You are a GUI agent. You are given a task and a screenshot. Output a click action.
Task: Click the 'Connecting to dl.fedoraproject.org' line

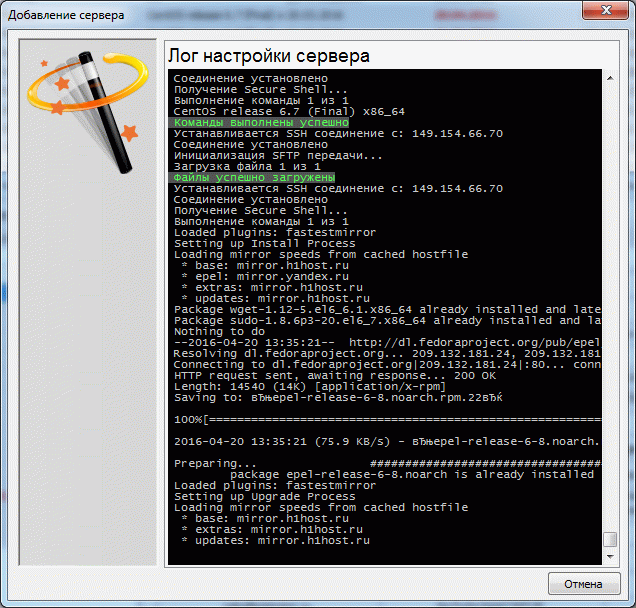tap(387, 365)
